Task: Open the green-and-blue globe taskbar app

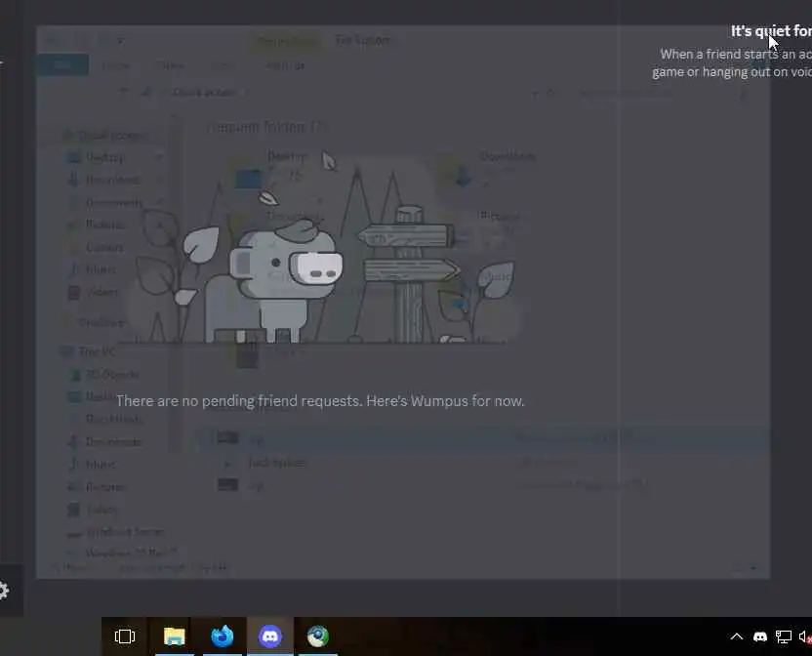Action: point(317,636)
